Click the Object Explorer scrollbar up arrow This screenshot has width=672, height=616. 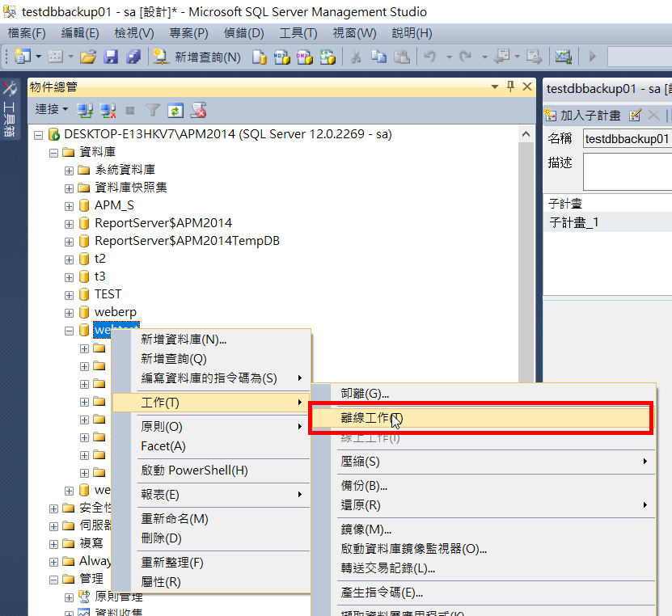(526, 134)
